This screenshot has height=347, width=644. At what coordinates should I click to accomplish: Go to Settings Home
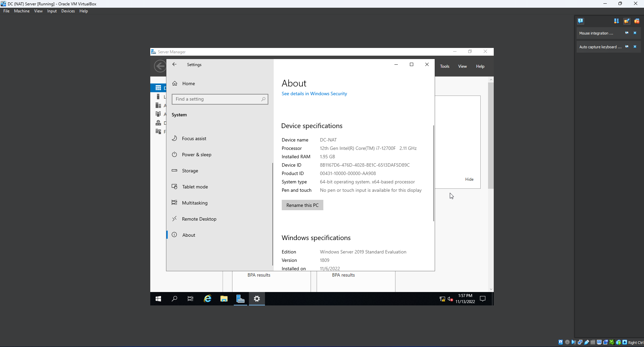point(189,83)
